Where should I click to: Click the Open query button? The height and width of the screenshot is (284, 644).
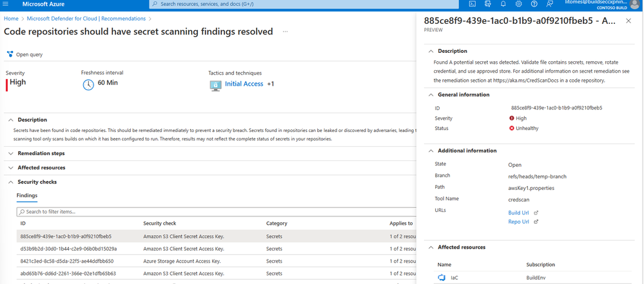(24, 54)
